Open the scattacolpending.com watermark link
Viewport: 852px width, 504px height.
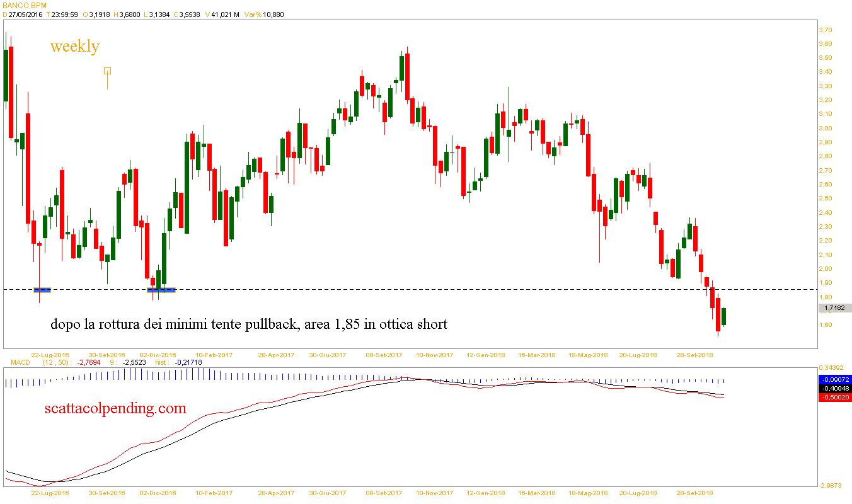115,408
